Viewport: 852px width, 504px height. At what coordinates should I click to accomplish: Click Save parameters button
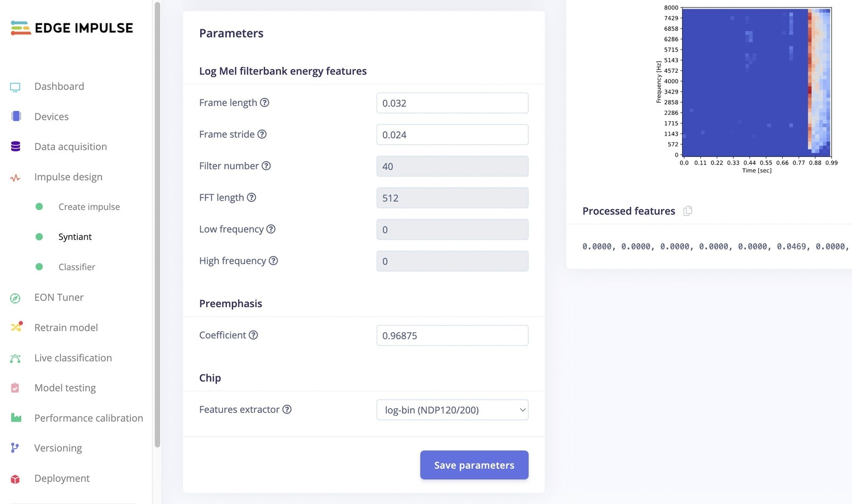[x=474, y=465]
